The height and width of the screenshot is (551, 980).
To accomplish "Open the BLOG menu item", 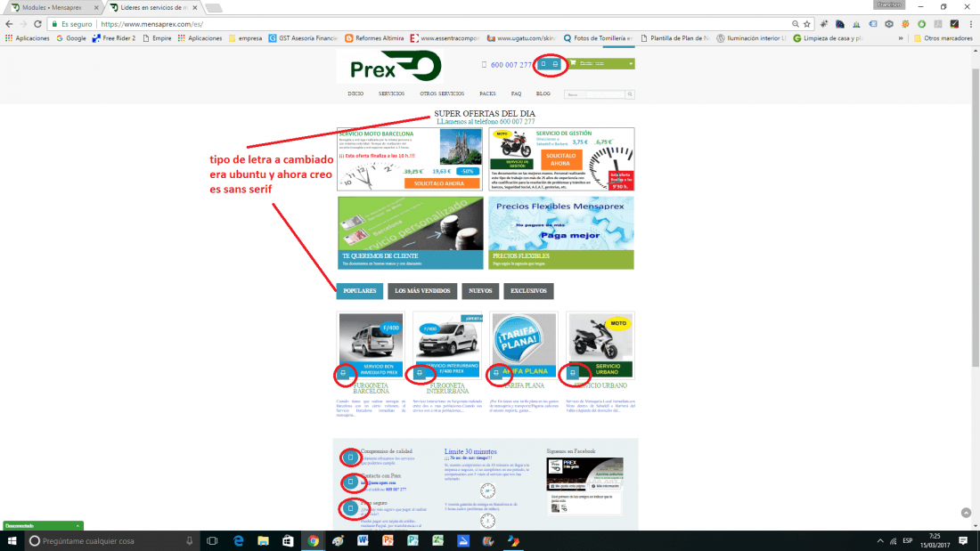I will point(543,93).
